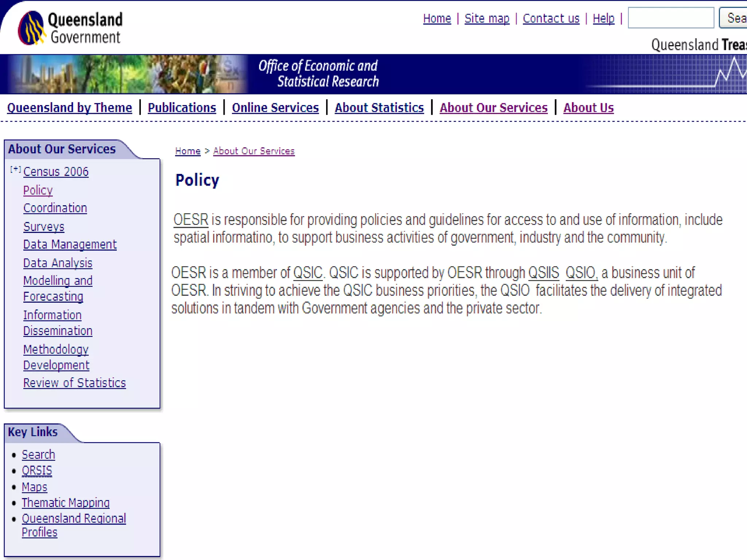Click Home in the breadcrumb trail

click(187, 151)
